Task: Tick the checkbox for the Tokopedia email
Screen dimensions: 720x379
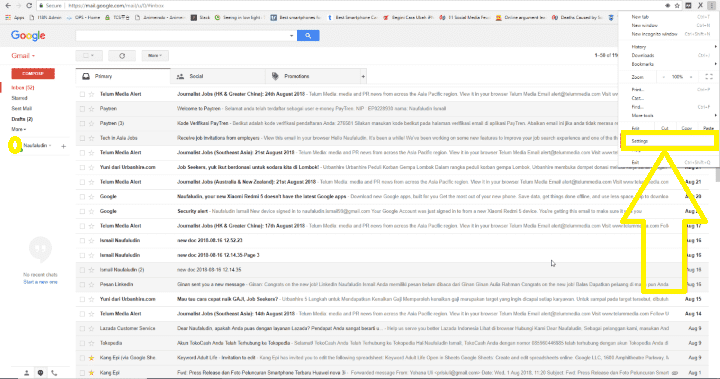Action: pos(82,343)
